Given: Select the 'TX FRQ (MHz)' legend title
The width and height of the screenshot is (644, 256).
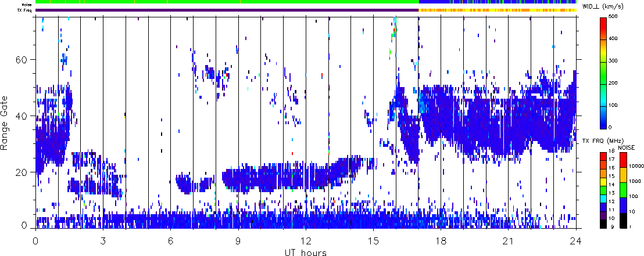Looking at the screenshot, I should coord(603,141).
